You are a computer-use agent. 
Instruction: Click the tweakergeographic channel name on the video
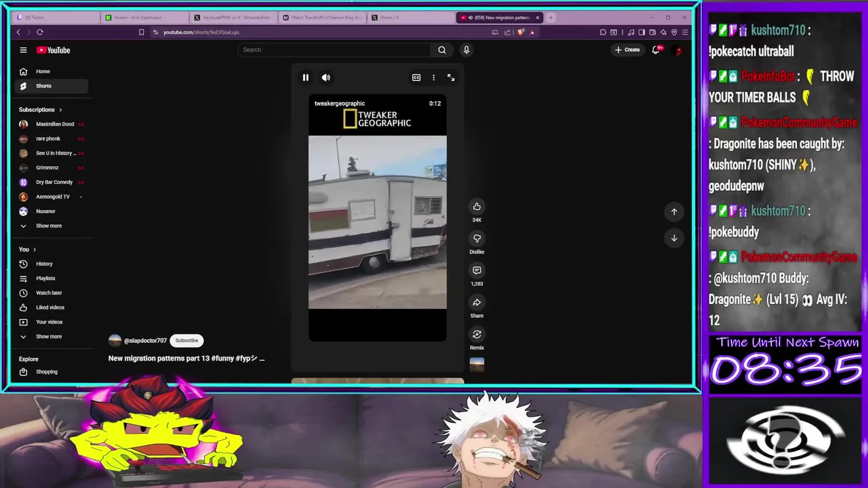coord(340,104)
